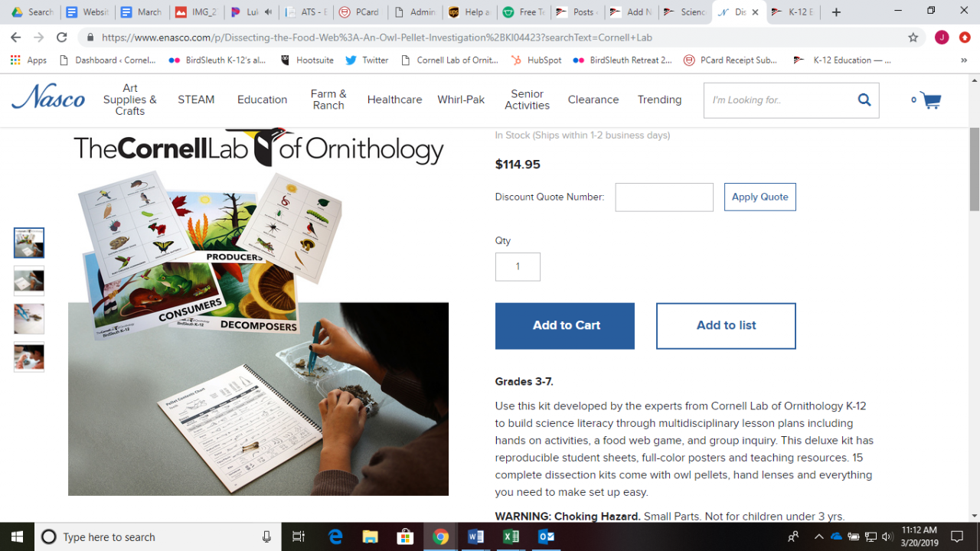The width and height of the screenshot is (980, 551).
Task: Select the second product thumbnail
Action: (x=29, y=281)
